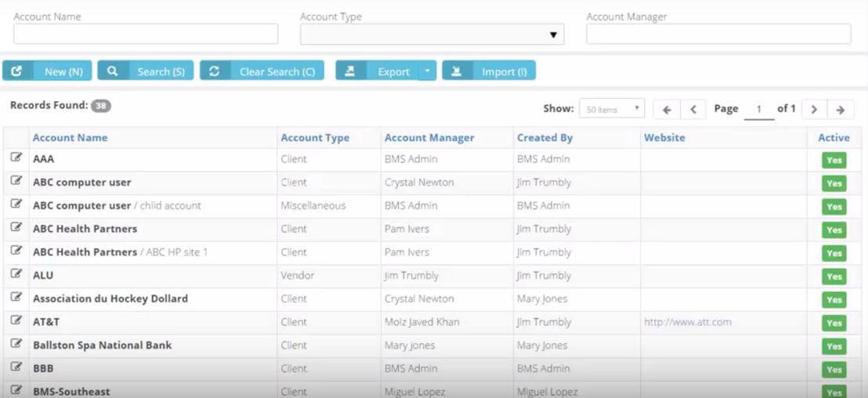Click the Export button
The image size is (868, 398).
click(377, 71)
